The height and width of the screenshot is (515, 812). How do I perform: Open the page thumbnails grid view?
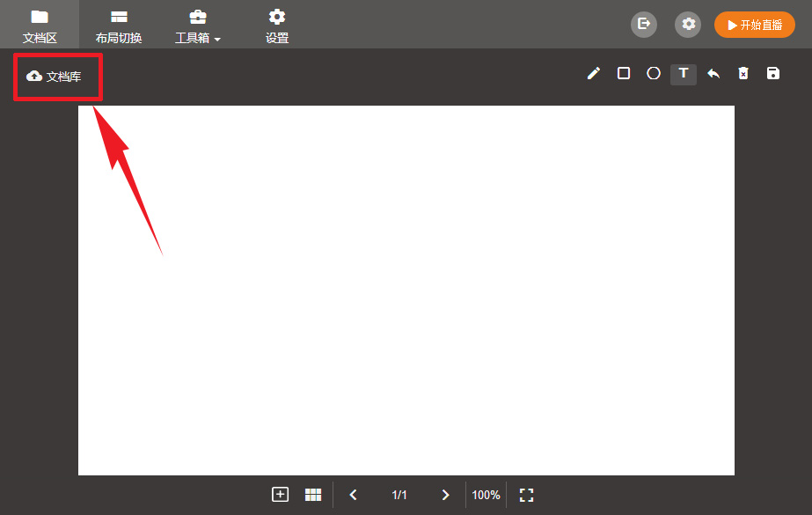pos(313,495)
